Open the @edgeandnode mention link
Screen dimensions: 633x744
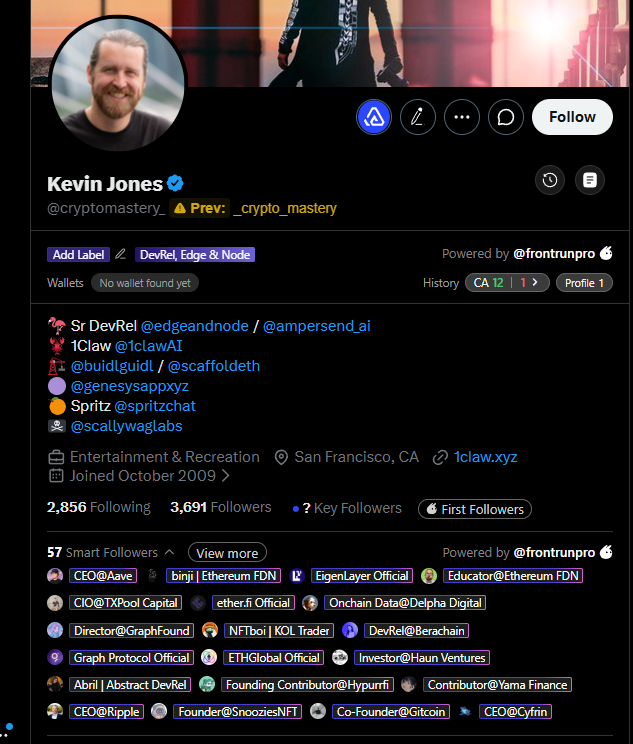click(x=195, y=326)
